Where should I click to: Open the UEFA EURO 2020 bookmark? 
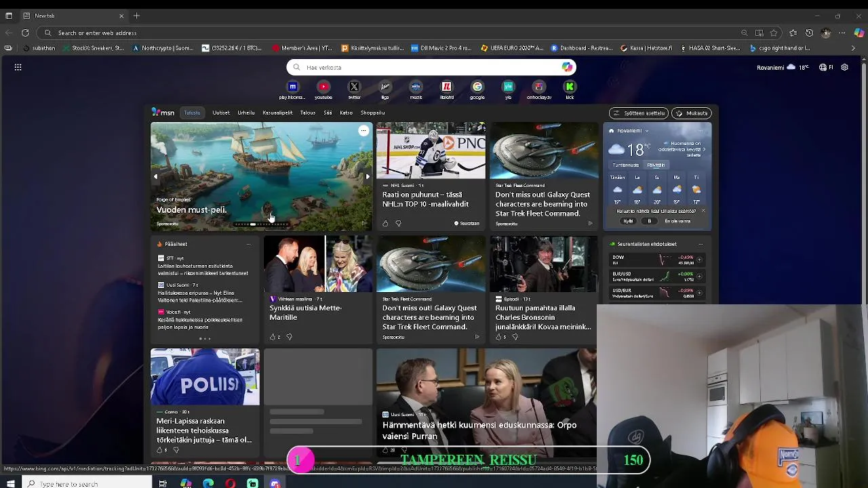pos(512,48)
